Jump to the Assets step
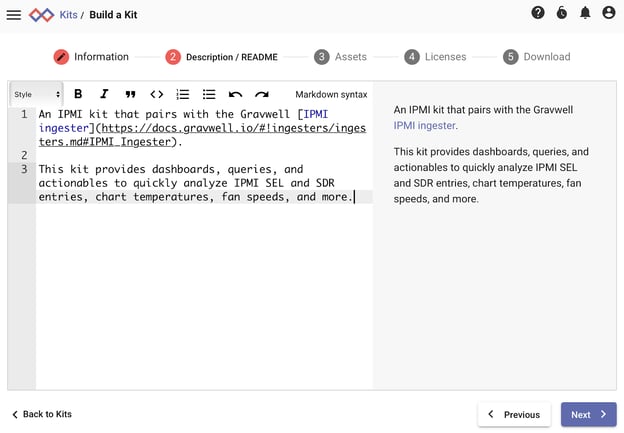 click(340, 57)
